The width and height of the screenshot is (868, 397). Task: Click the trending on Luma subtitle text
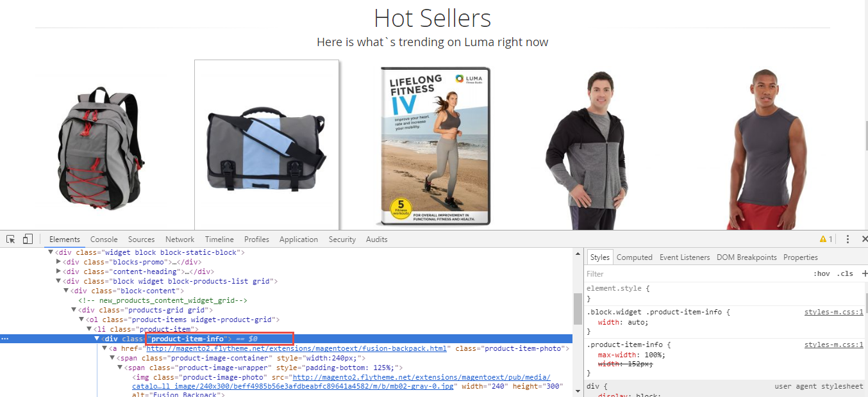433,42
